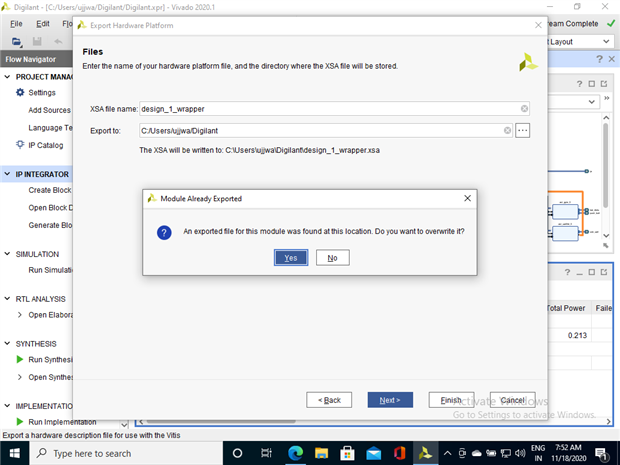This screenshot has height=465, width=620.
Task: Maximize the block design panel
Action: [x=592, y=84]
